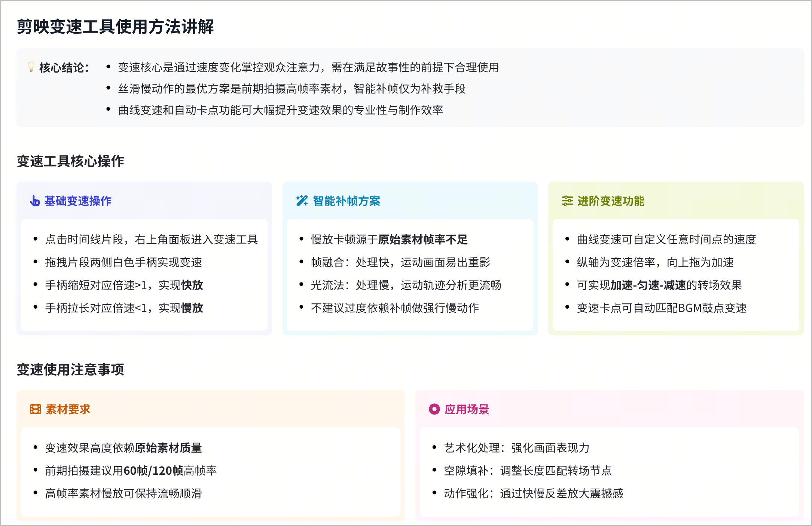The image size is (812, 526).
Task: Click the line 纵轴为变速倍率，向上拖为加速
Action: coord(655,262)
